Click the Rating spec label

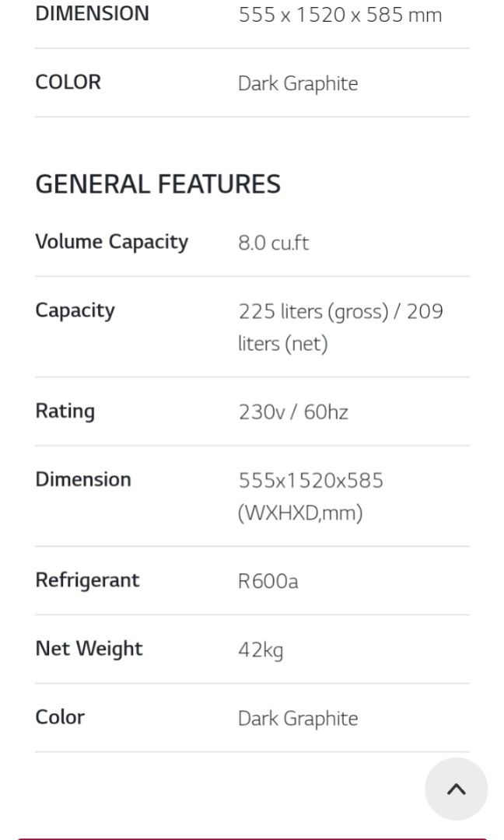click(x=65, y=411)
